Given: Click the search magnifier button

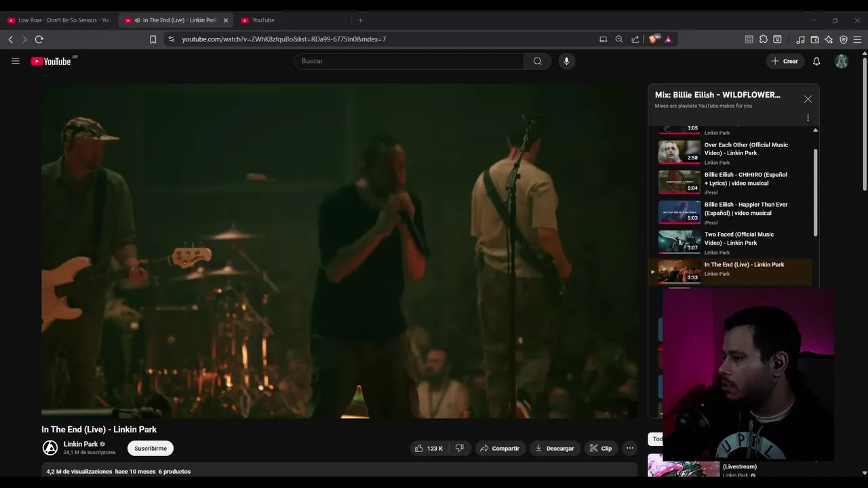Looking at the screenshot, I should coord(537,61).
